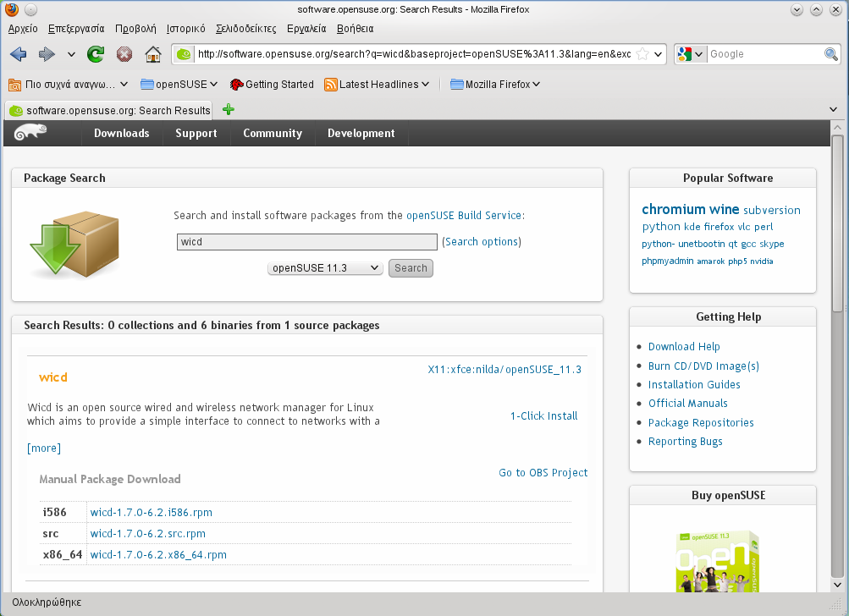Click the 1-Click Install link
Screen dimensions: 849x616
point(543,416)
